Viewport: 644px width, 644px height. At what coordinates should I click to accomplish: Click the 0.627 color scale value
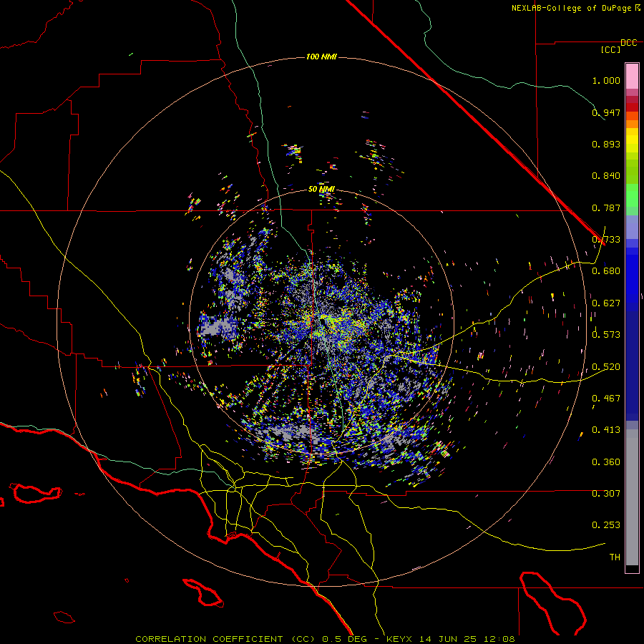[x=606, y=303]
